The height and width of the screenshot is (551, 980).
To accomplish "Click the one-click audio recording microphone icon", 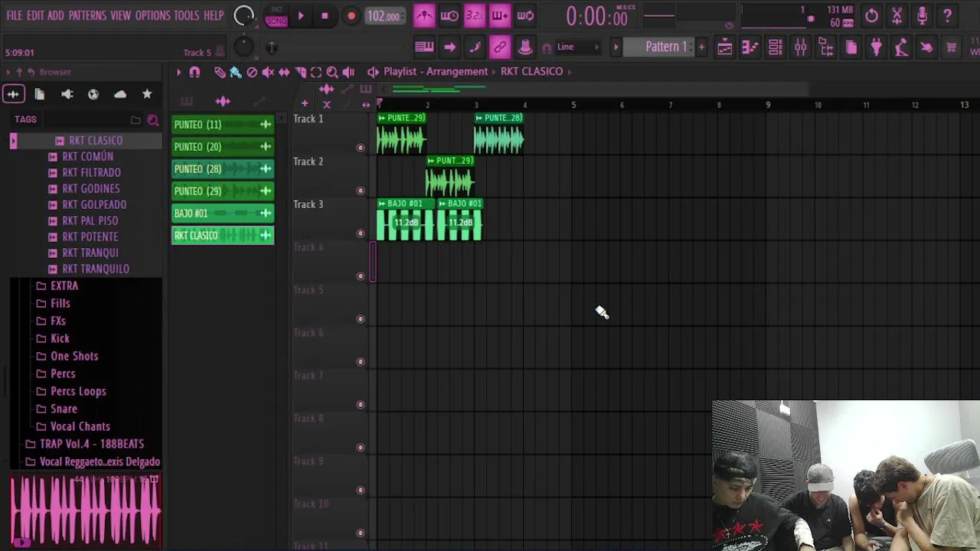I will [922, 15].
